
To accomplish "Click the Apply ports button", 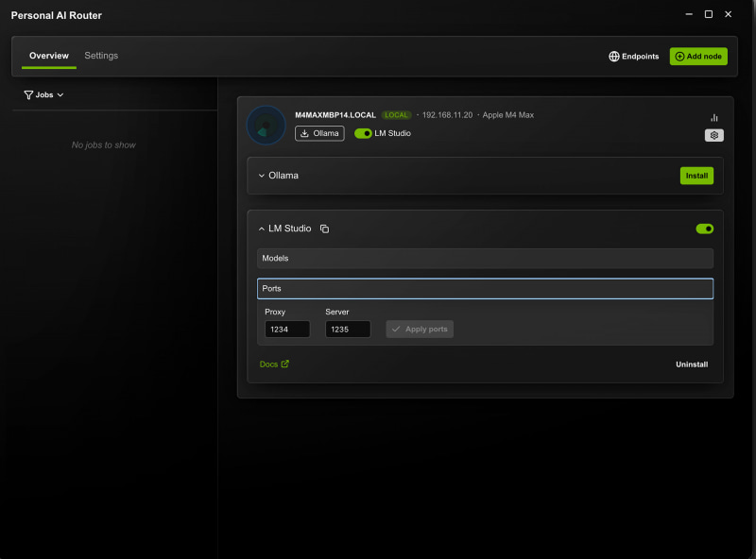I will [420, 330].
